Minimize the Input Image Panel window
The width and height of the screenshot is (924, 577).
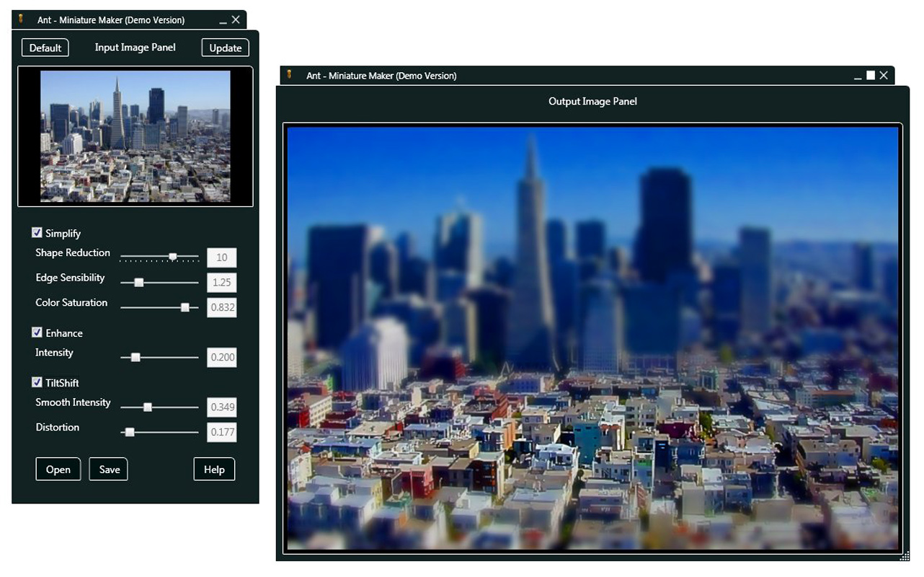[x=223, y=22]
